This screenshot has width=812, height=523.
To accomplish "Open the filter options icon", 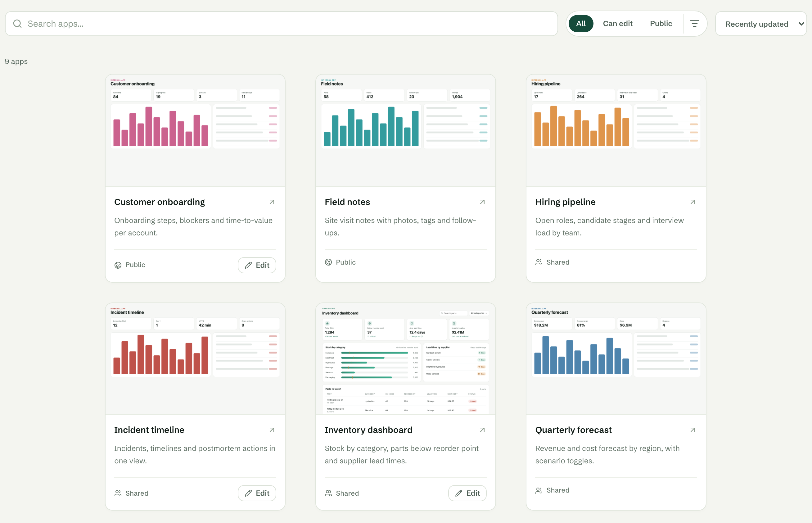I will coord(695,24).
